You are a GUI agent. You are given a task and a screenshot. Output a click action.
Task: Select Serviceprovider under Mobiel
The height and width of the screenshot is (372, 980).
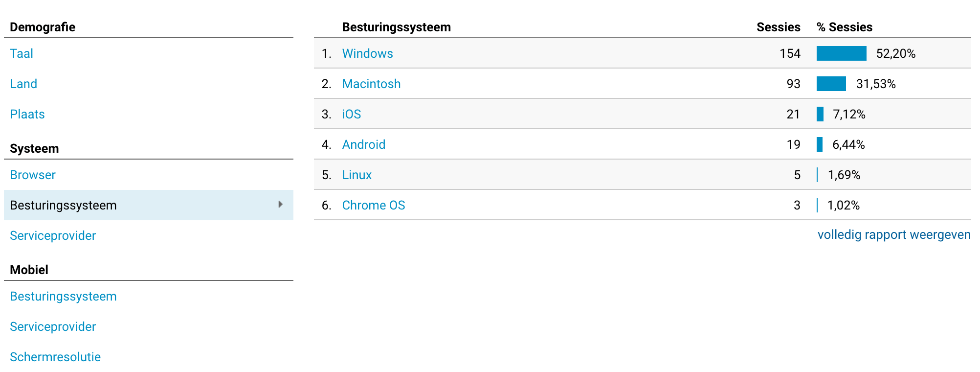pos(53,326)
